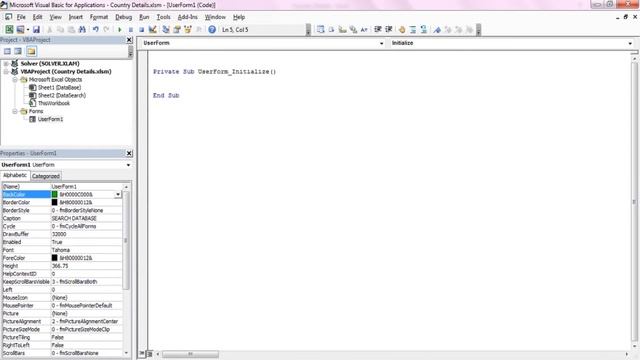Image resolution: width=640 pixels, height=360 pixels.
Task: Run the Sub with the green play icon
Action: [x=120, y=29]
